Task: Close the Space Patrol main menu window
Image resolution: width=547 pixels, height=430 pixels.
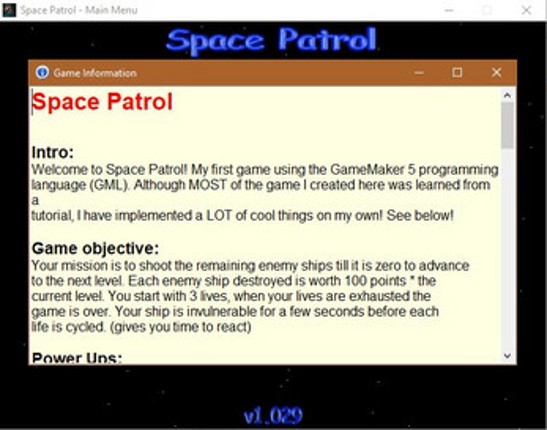Action: (526, 10)
